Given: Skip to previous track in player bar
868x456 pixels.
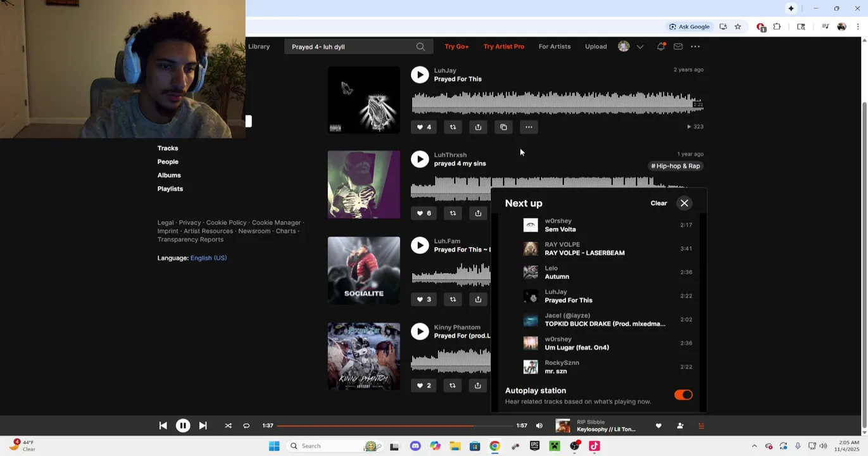Looking at the screenshot, I should point(163,426).
